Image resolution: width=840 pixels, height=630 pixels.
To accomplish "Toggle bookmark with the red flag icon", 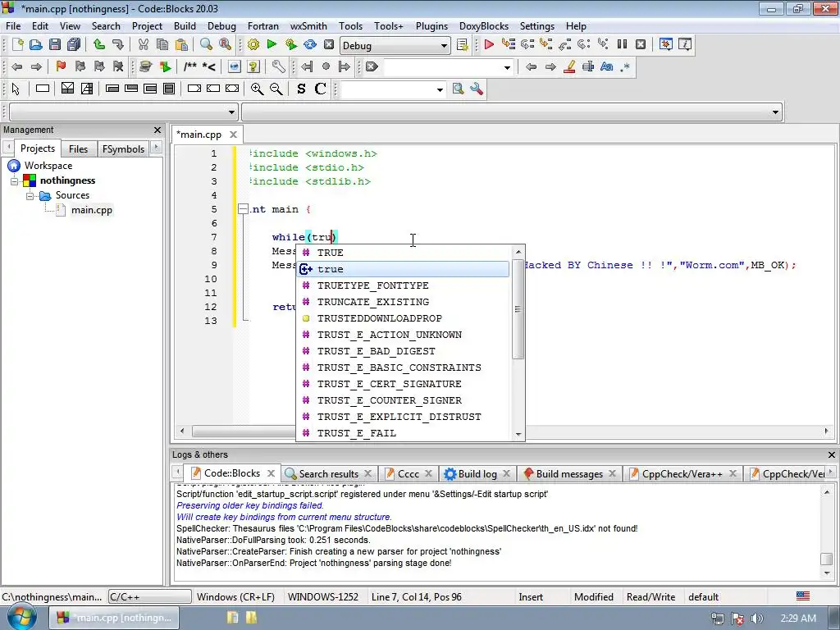I will click(x=61, y=67).
